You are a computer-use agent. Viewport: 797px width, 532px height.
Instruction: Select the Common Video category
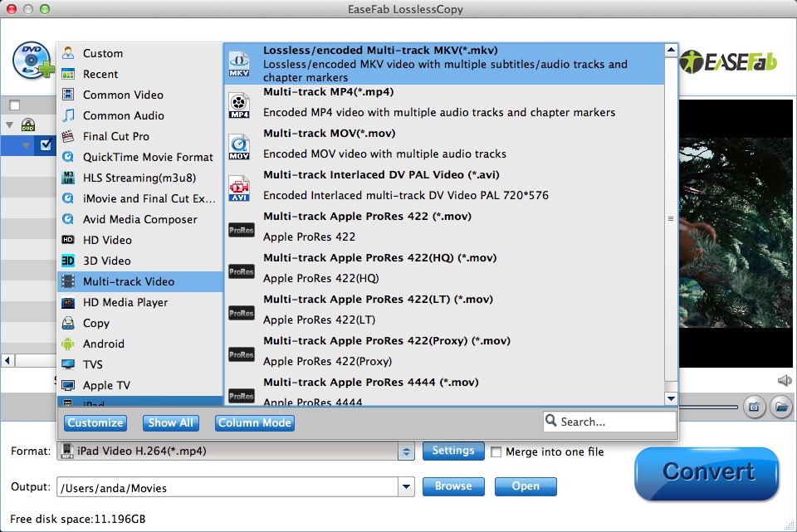(140, 95)
